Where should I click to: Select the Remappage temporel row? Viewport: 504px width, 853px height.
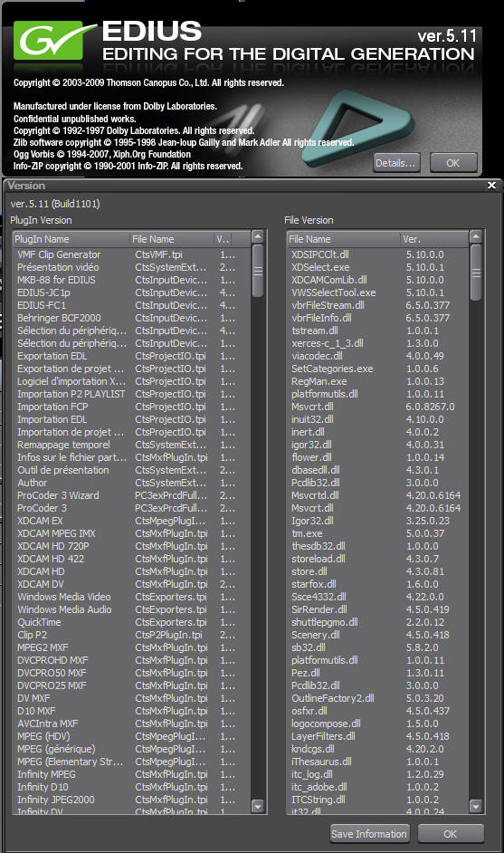point(131,445)
